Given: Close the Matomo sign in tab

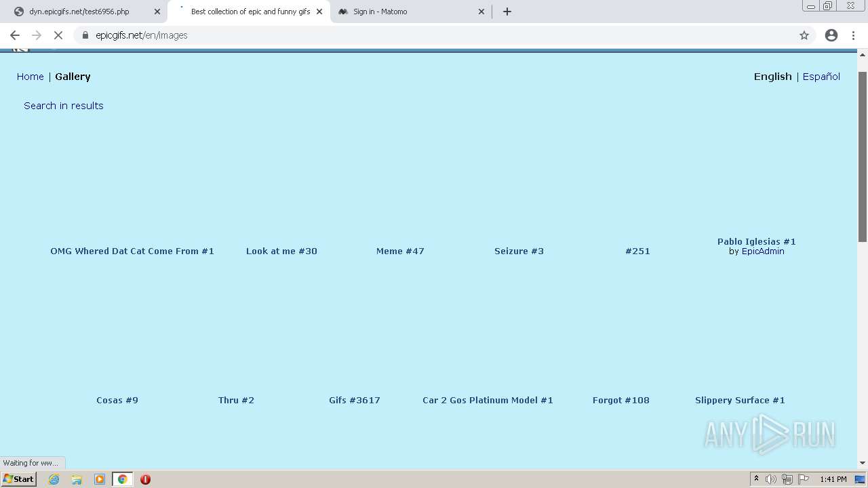Looking at the screenshot, I should tap(481, 12).
